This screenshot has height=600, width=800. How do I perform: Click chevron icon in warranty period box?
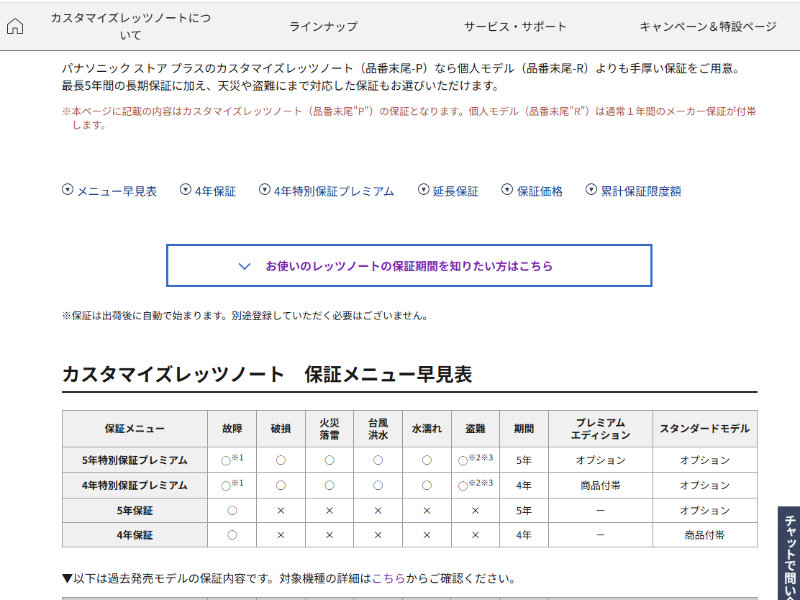tap(245, 266)
